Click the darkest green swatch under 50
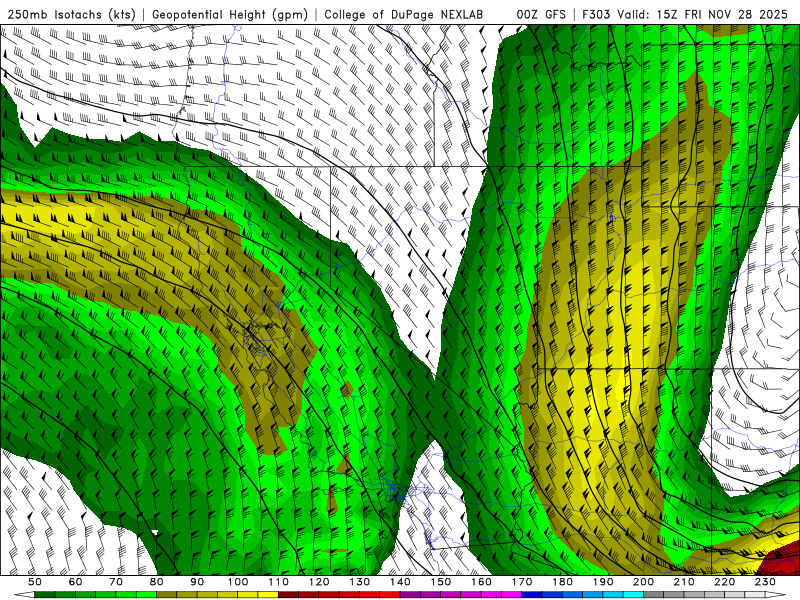Image resolution: width=800 pixels, height=600 pixels. [44, 594]
